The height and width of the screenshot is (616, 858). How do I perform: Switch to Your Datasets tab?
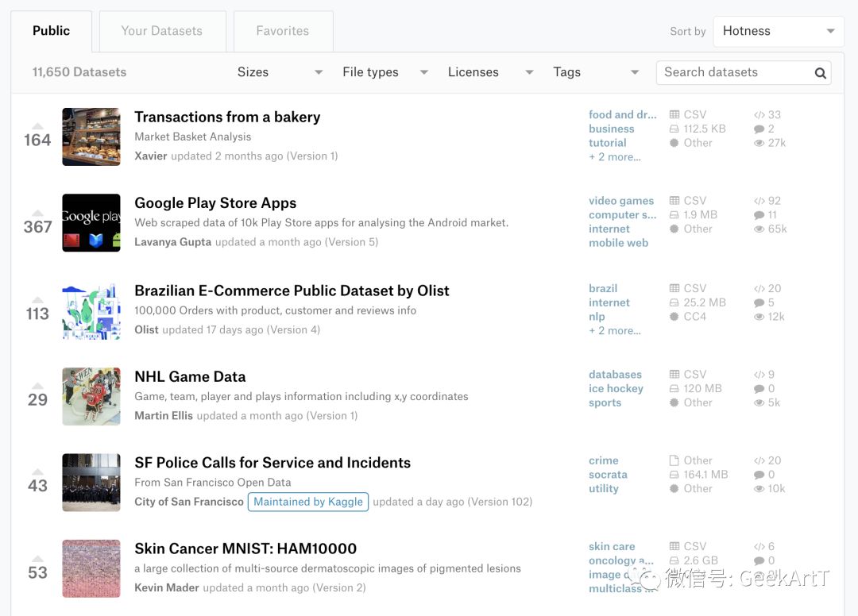[162, 31]
